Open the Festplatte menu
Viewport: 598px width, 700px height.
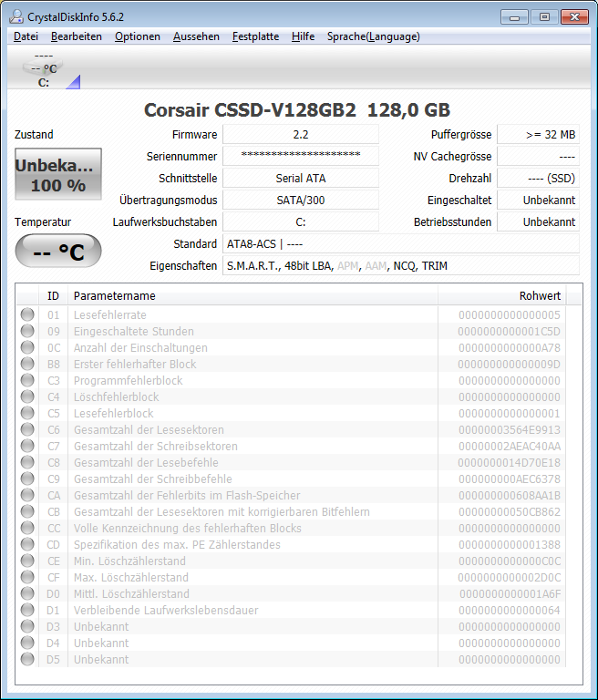pos(255,36)
